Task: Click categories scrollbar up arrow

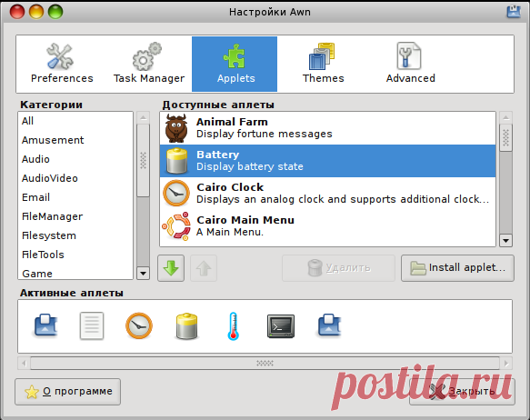Action: click(143, 118)
